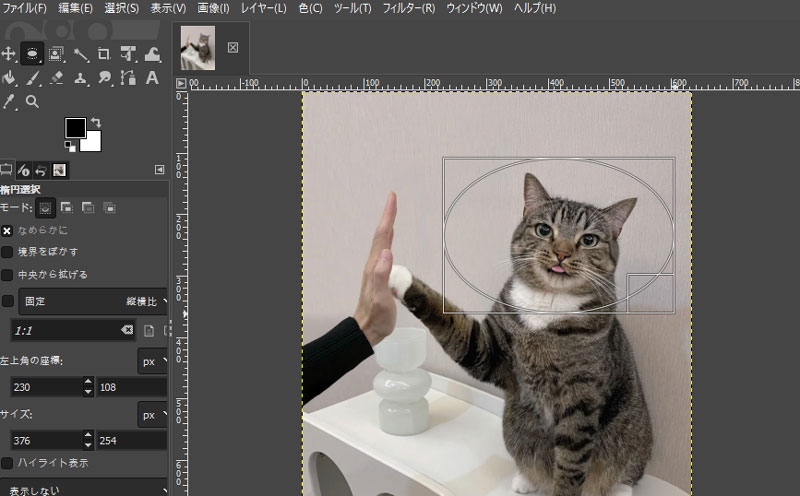Select the Foreground Select tool
This screenshot has width=800, height=496.
[x=56, y=54]
